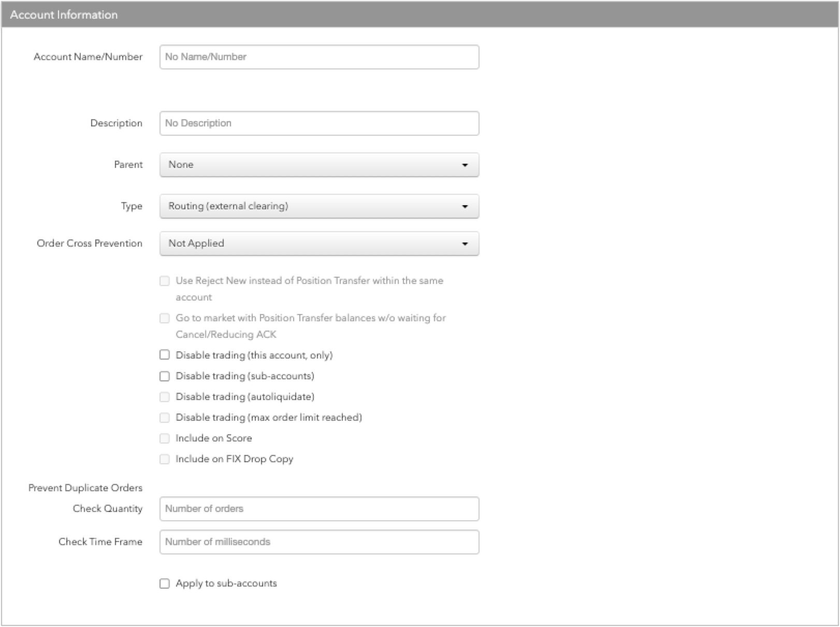Expand the Type dropdown for Routing
The height and width of the screenshot is (627, 840).
click(319, 206)
